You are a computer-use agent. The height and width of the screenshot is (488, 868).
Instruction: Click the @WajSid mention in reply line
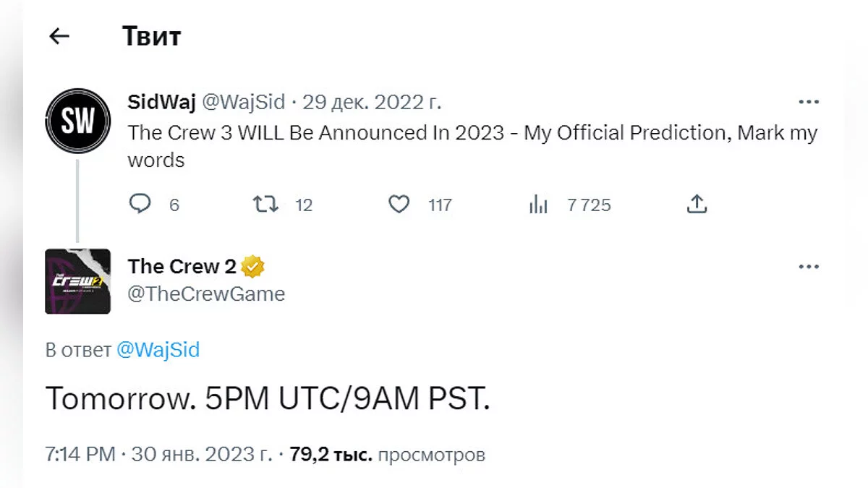(158, 350)
